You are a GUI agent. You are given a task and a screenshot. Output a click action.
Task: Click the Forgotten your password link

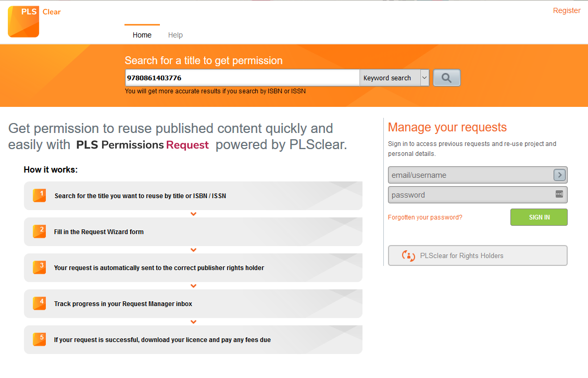[425, 217]
